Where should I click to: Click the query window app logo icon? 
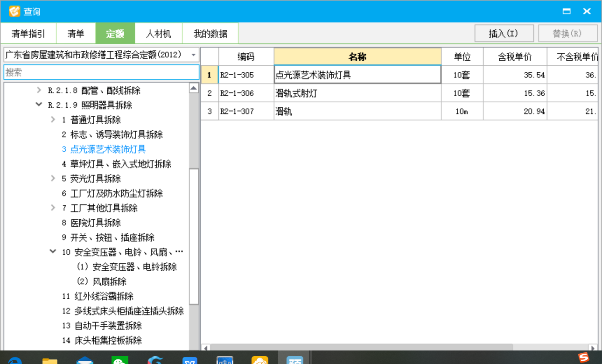click(14, 11)
